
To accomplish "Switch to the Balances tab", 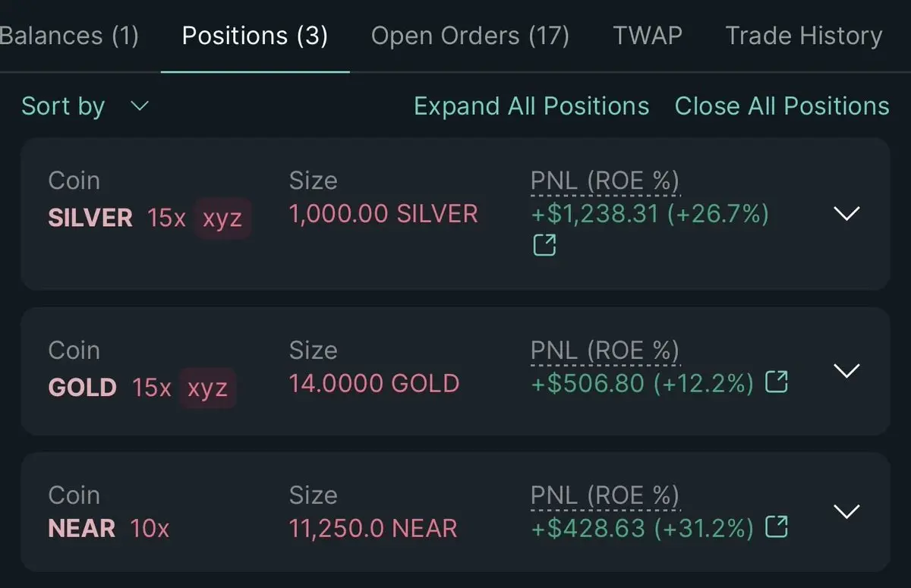I will click(x=68, y=36).
